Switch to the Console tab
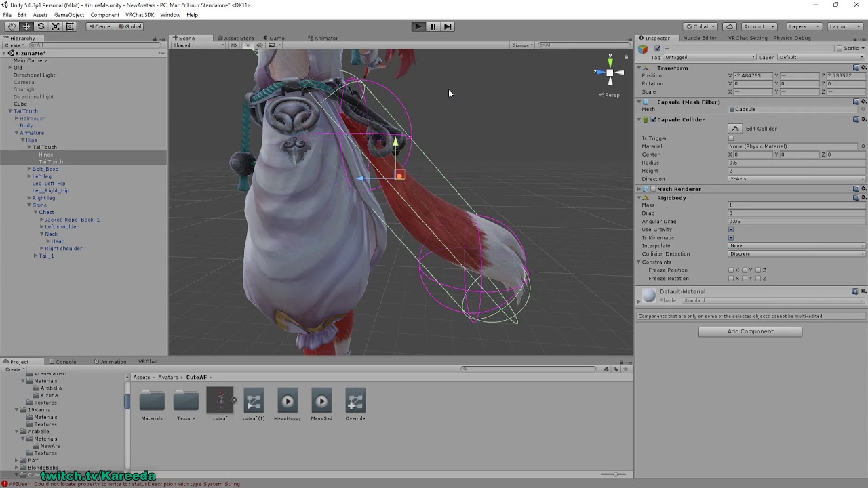The height and width of the screenshot is (488, 868). (62, 362)
